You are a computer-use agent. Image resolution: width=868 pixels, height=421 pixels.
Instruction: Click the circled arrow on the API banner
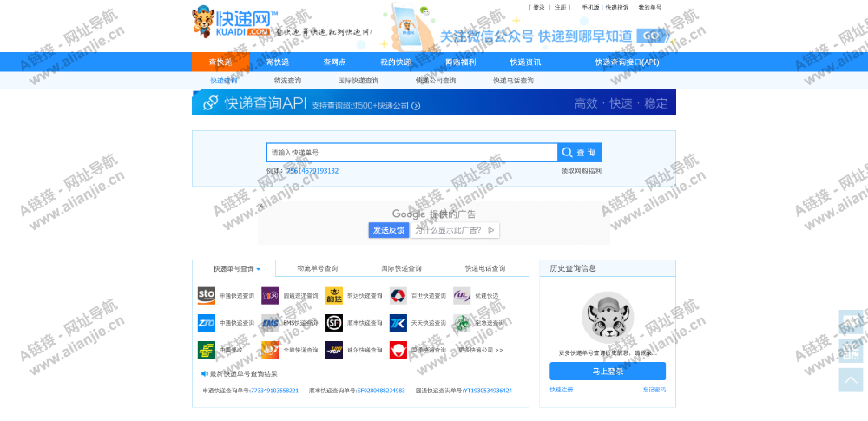point(416,106)
